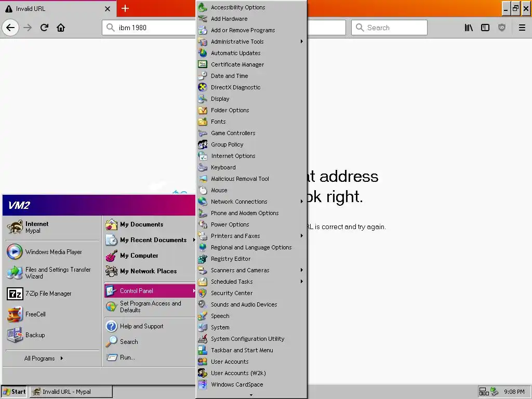Expand the My Recent Documents arrow
This screenshot has width=532, height=399.
[194, 240]
